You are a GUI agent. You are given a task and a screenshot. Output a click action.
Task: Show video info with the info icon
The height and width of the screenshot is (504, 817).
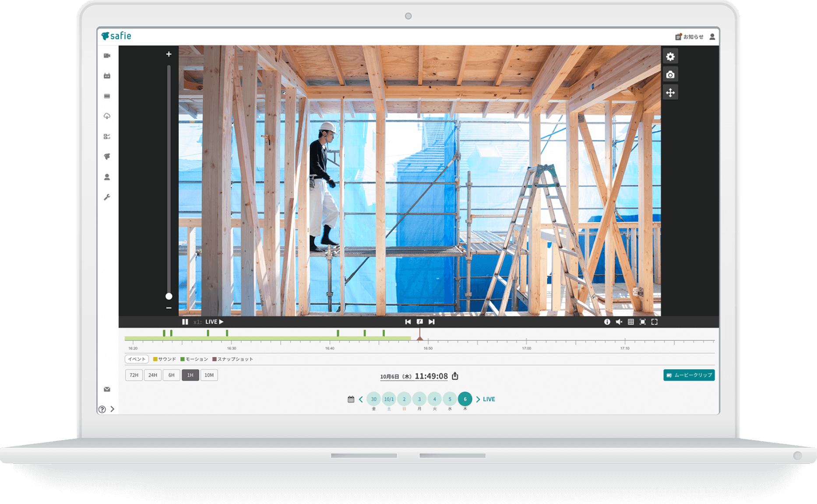click(607, 322)
